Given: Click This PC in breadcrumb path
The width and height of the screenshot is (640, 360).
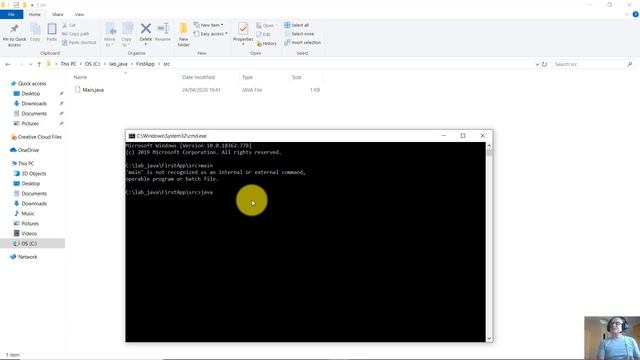Looking at the screenshot, I should click(68, 64).
